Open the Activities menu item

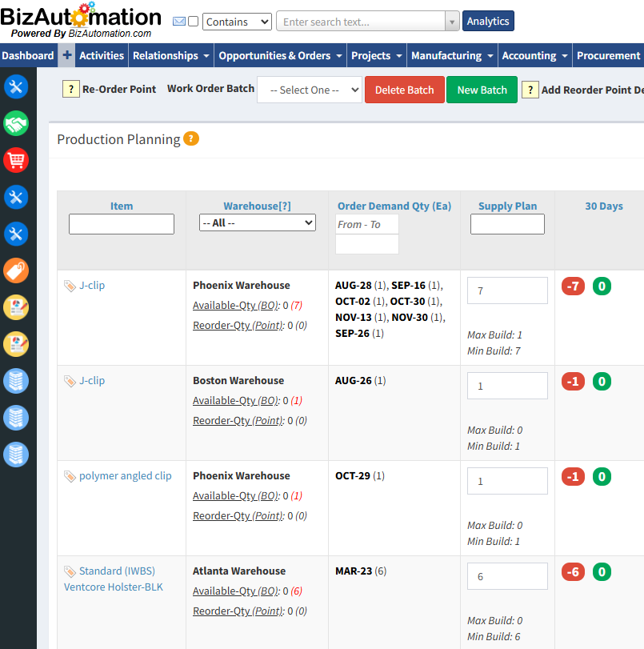click(x=102, y=55)
